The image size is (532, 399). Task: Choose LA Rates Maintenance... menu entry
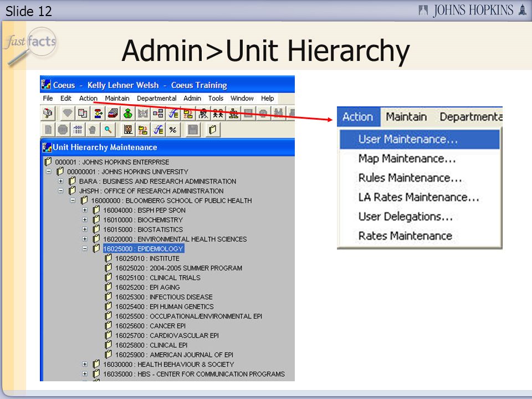[420, 197]
